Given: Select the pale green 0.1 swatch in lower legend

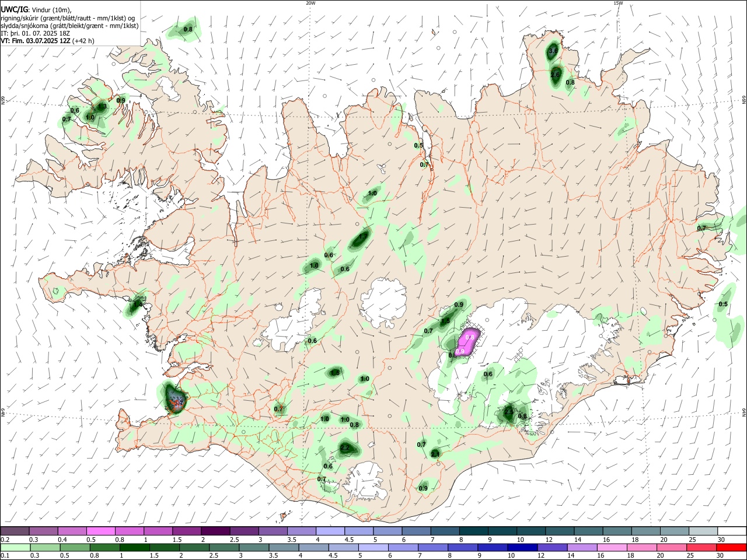Looking at the screenshot, I should coord(16,547).
